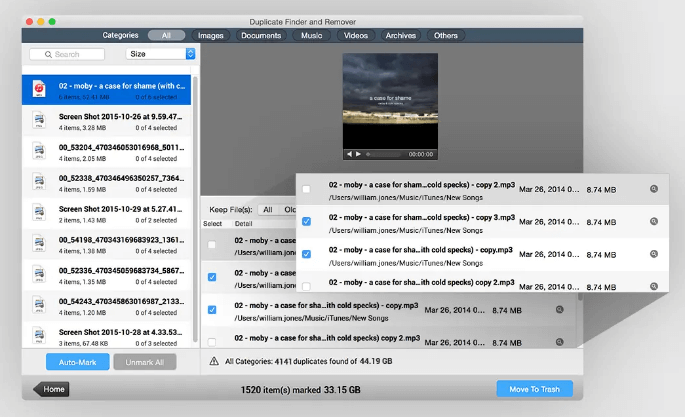
Task: Check the box for copy 2.mp3 in popup
Action: click(x=306, y=189)
